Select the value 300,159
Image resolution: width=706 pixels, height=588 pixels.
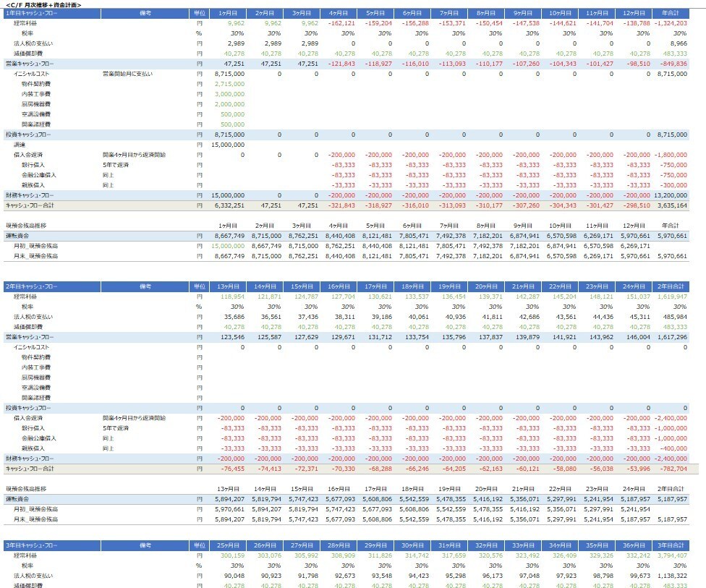(x=233, y=556)
